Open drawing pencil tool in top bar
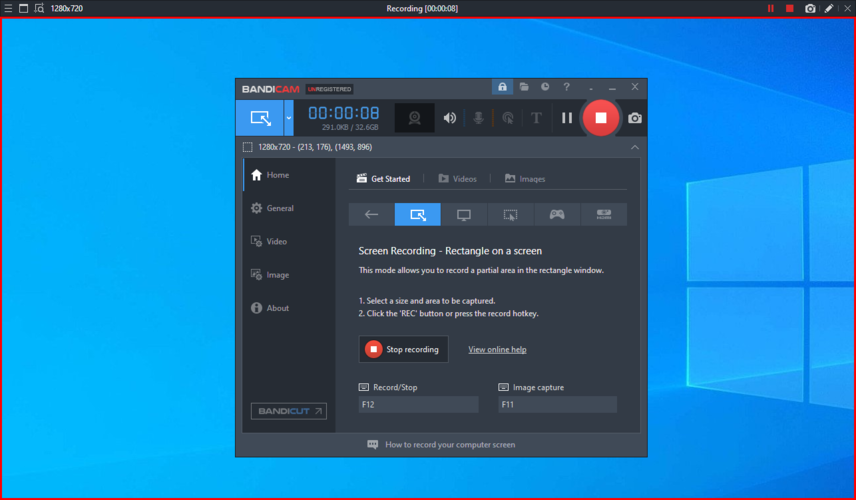Screen dimensions: 856x500 (829, 8)
